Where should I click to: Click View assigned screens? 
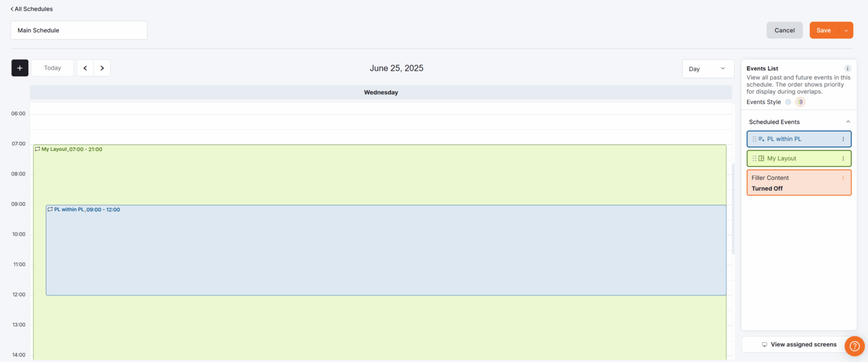coord(798,344)
